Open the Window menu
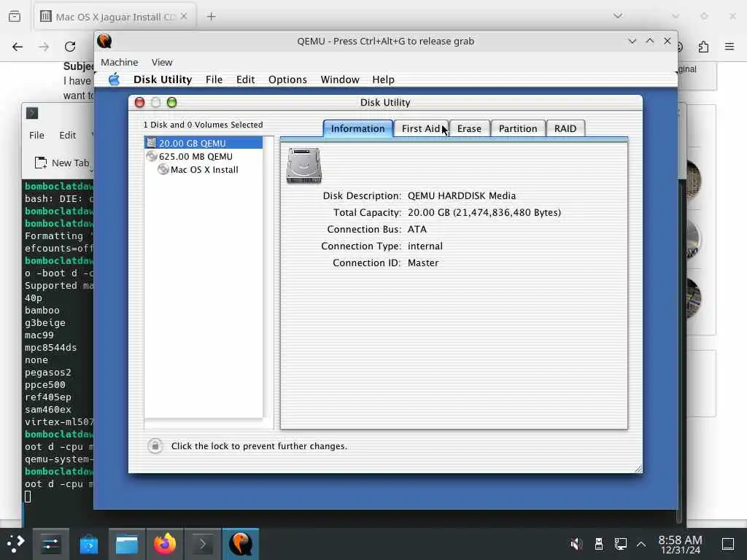 (340, 79)
